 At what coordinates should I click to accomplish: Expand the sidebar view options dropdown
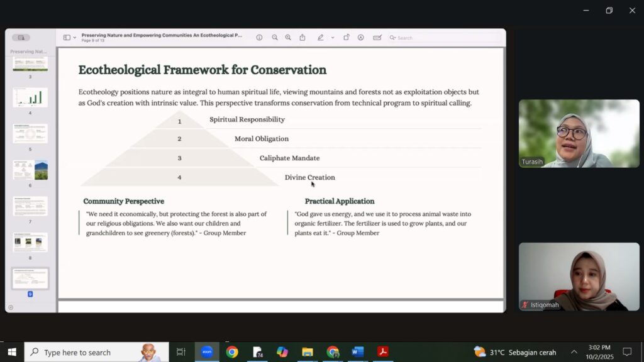coord(75,38)
